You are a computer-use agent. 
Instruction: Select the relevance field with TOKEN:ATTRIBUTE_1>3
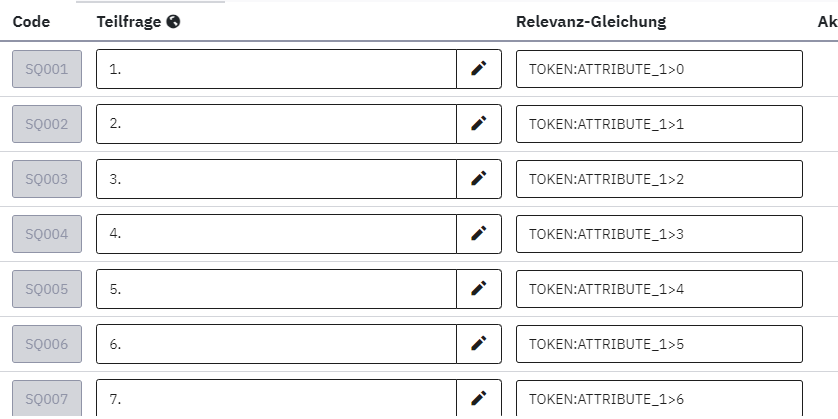coord(659,234)
